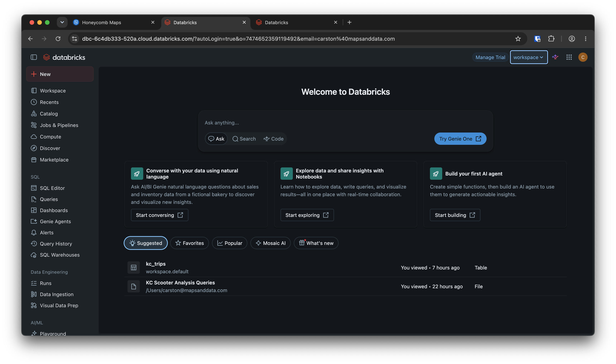
Task: Expand the workspace selector dropdown
Action: pyautogui.click(x=529, y=57)
